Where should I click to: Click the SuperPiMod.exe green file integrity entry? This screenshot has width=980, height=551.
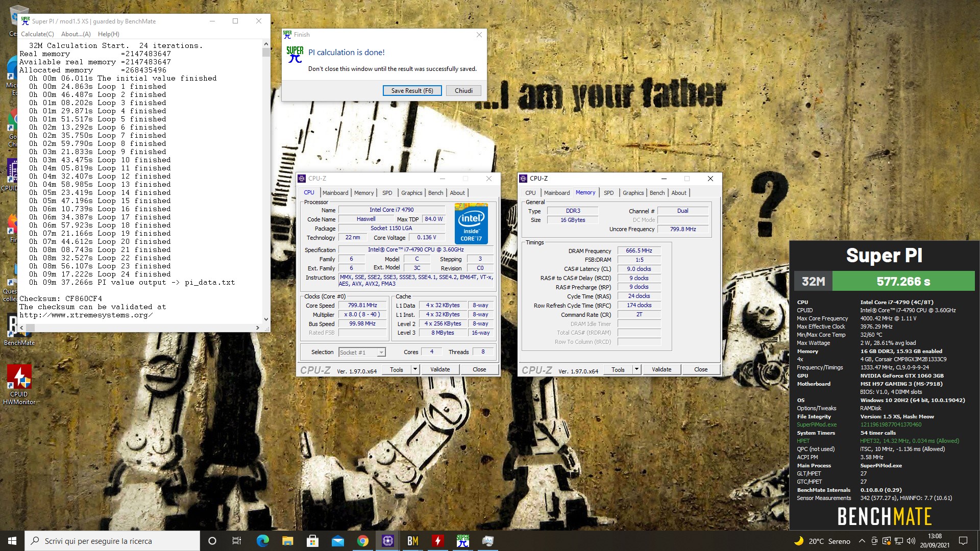click(817, 424)
